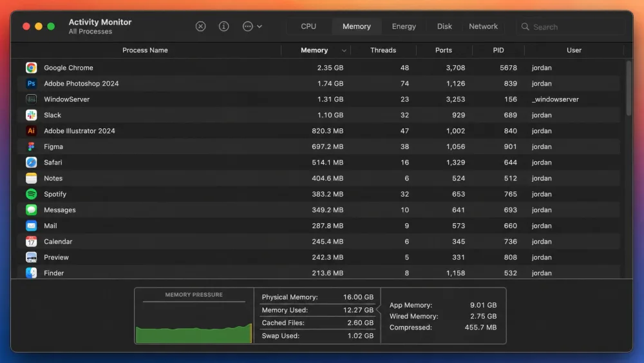Select the Figma process name
Image resolution: width=644 pixels, height=363 pixels.
[53, 146]
